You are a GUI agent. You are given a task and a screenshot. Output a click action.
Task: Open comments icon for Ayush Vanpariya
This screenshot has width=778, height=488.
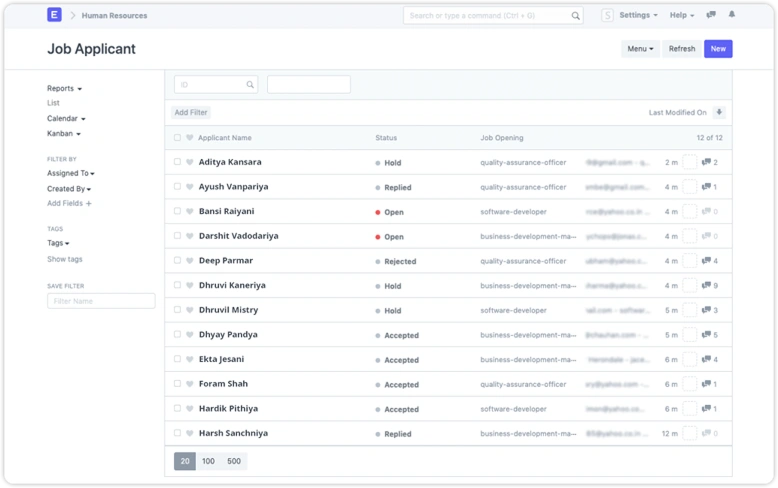(x=707, y=187)
